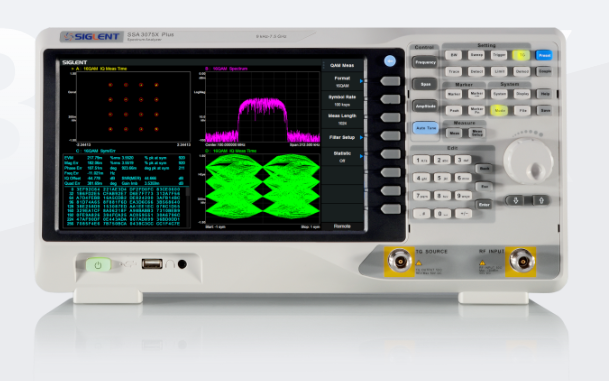Click the softkey beside Filter Setup
Screen dimensions: 609x381
[x=390, y=136]
